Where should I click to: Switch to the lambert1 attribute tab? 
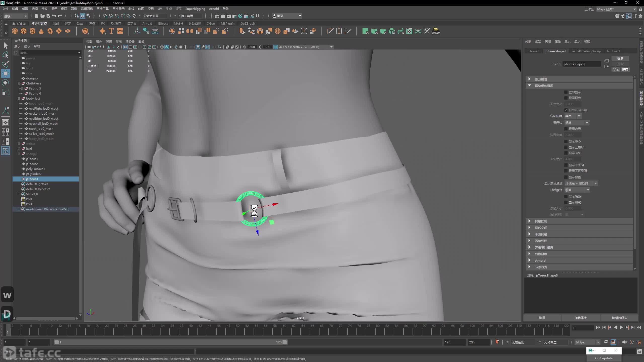[x=613, y=51]
